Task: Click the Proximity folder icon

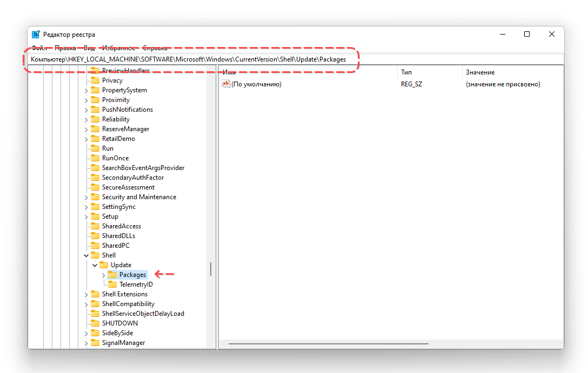Action: click(x=95, y=100)
